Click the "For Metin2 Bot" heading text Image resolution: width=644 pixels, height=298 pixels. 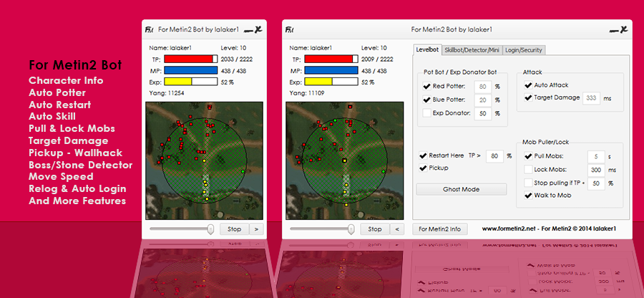tap(75, 65)
